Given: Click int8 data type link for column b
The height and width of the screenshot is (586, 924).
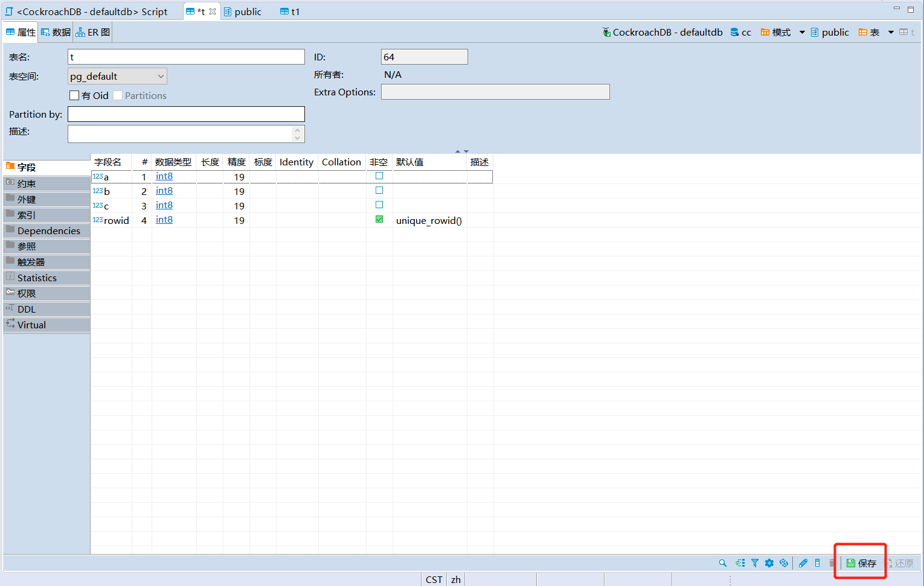Looking at the screenshot, I should [164, 191].
